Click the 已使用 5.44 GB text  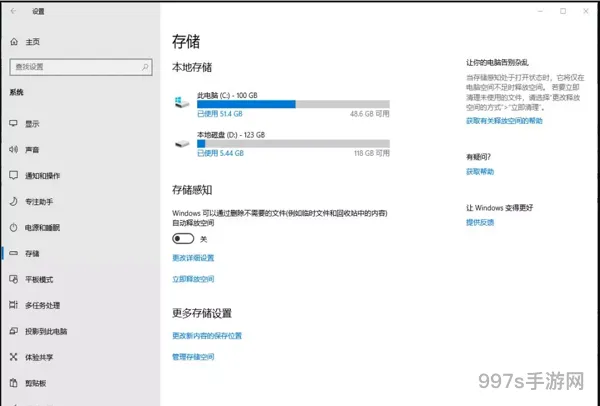click(220, 153)
